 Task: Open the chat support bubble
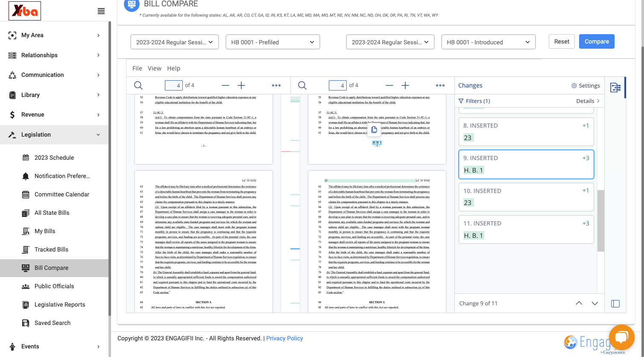(621, 337)
